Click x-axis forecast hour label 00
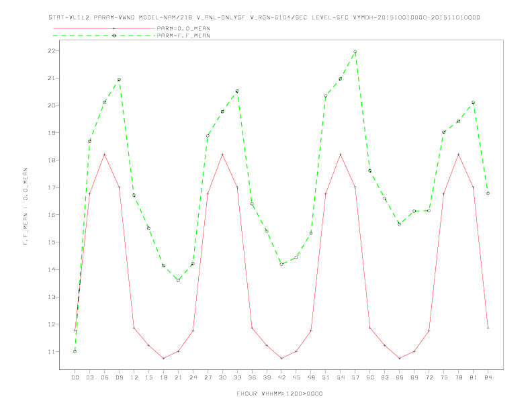 pos(75,377)
